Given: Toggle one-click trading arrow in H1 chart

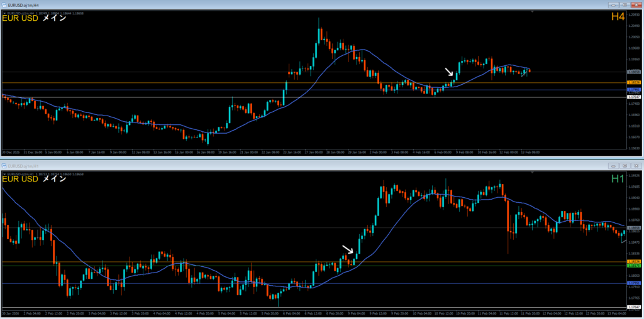Looking at the screenshot, I should [4, 175].
